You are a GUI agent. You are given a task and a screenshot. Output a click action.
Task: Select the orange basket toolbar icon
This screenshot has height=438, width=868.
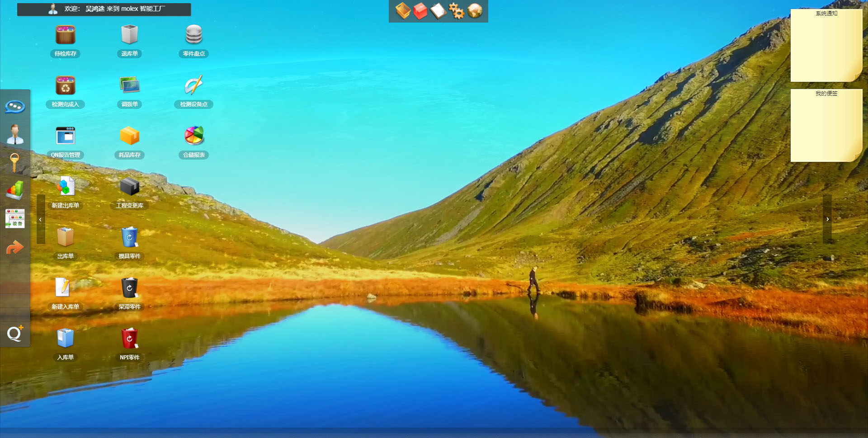pos(403,11)
